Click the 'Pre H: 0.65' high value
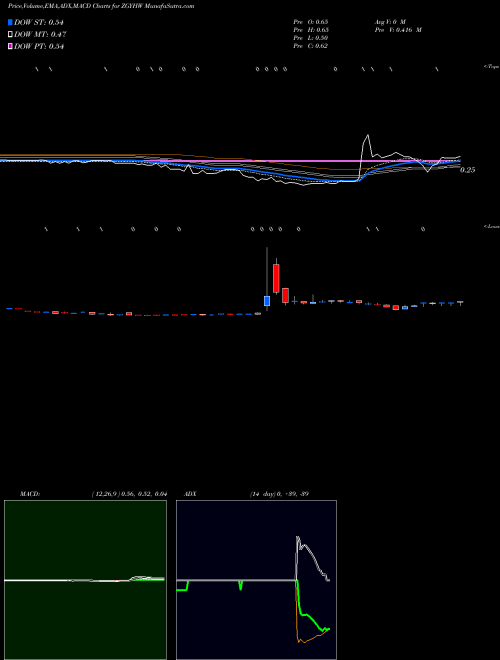This screenshot has height=660, width=500. tap(311, 30)
